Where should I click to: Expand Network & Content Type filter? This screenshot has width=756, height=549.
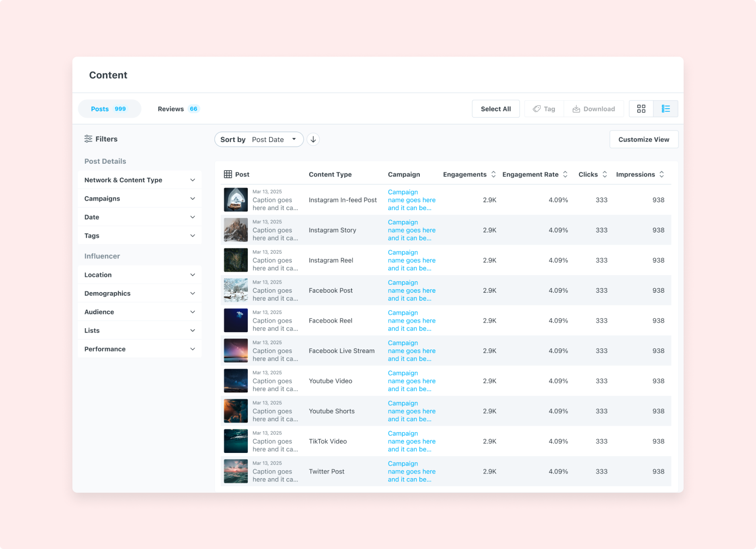pos(140,180)
